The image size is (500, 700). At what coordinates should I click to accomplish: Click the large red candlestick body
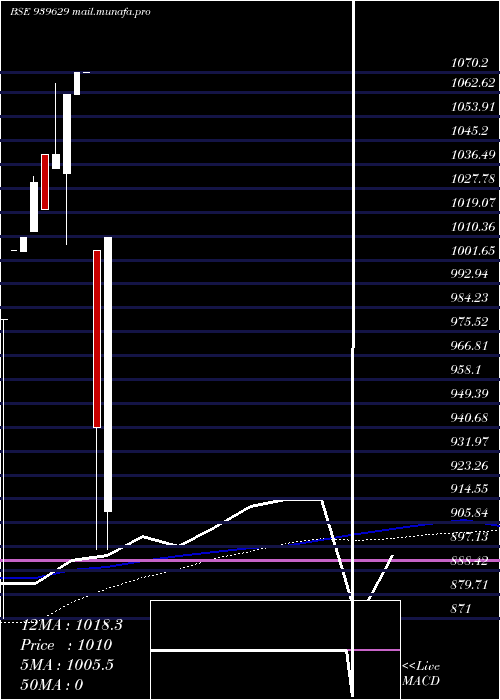[x=97, y=339]
